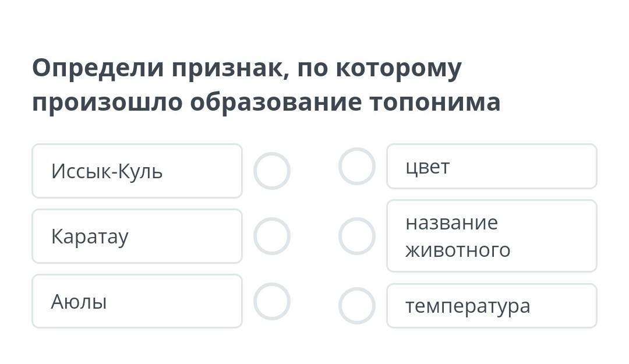The height and width of the screenshot is (364, 629).
Task: Select the circle next to Каратау
Action: pos(272,236)
